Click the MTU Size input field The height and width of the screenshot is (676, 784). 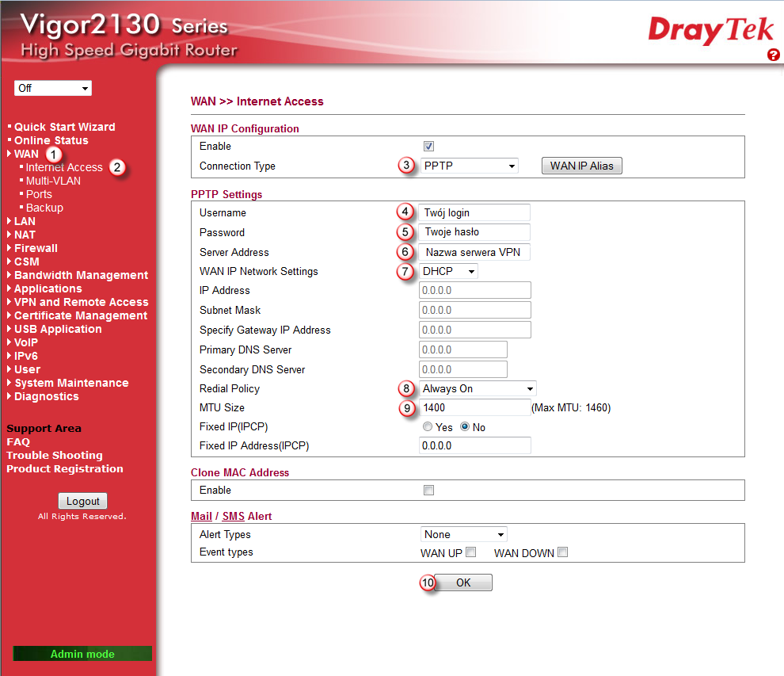click(x=474, y=408)
